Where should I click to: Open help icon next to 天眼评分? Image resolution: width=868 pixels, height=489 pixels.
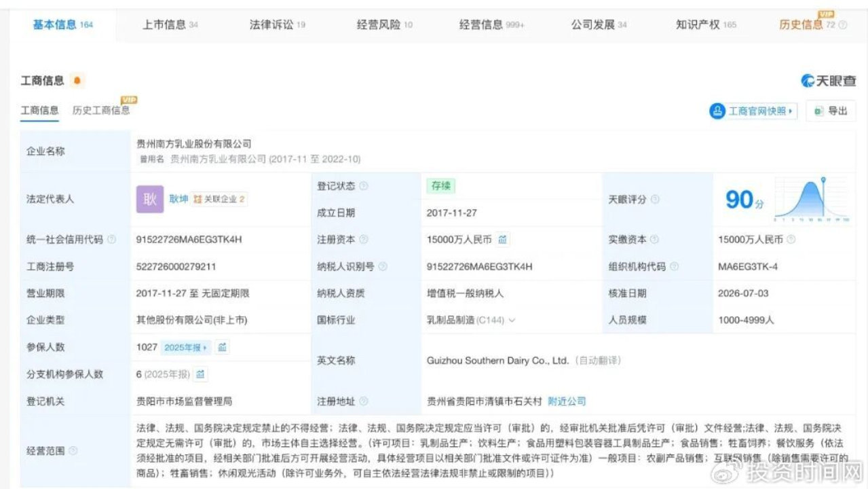(x=655, y=200)
